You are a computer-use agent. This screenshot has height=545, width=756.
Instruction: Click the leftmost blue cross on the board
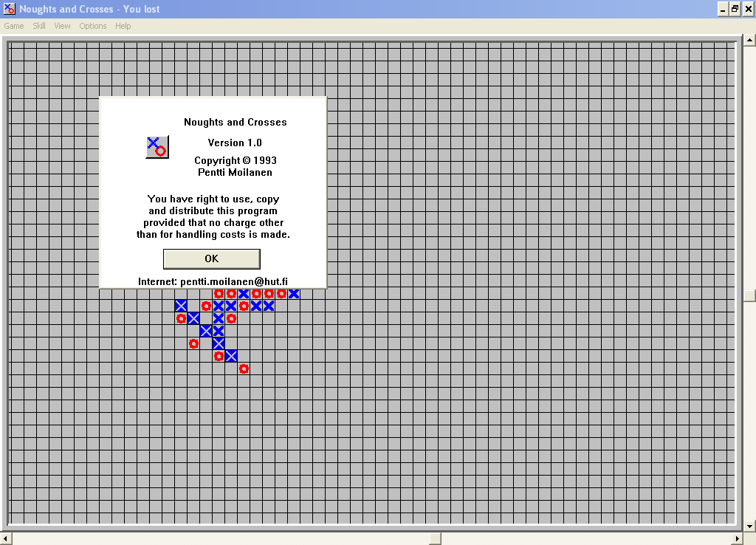pyautogui.click(x=181, y=306)
